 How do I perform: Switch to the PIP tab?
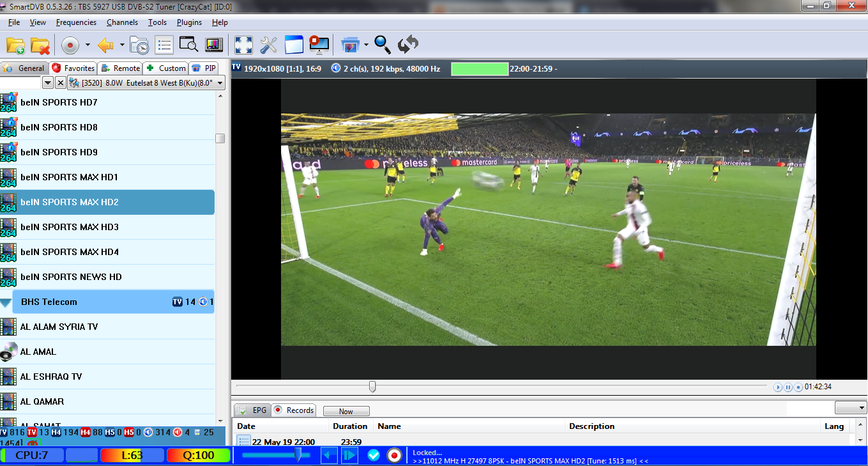click(x=204, y=68)
